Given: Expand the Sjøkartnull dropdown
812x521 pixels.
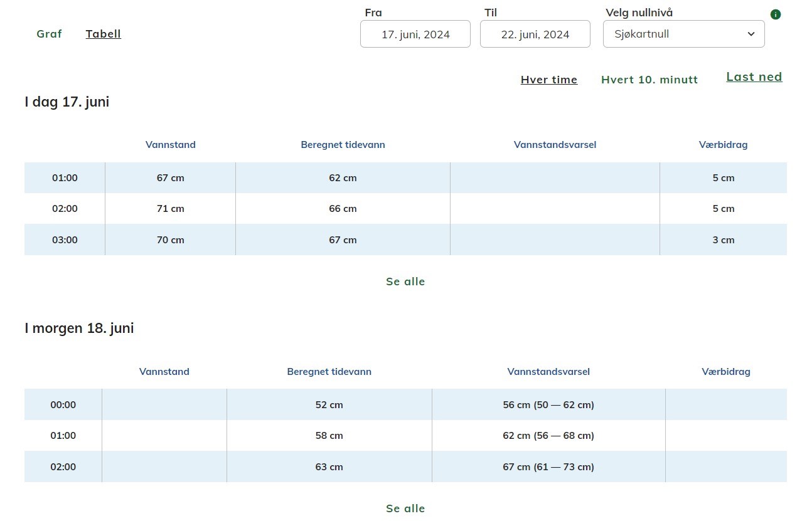Looking at the screenshot, I should tap(683, 34).
